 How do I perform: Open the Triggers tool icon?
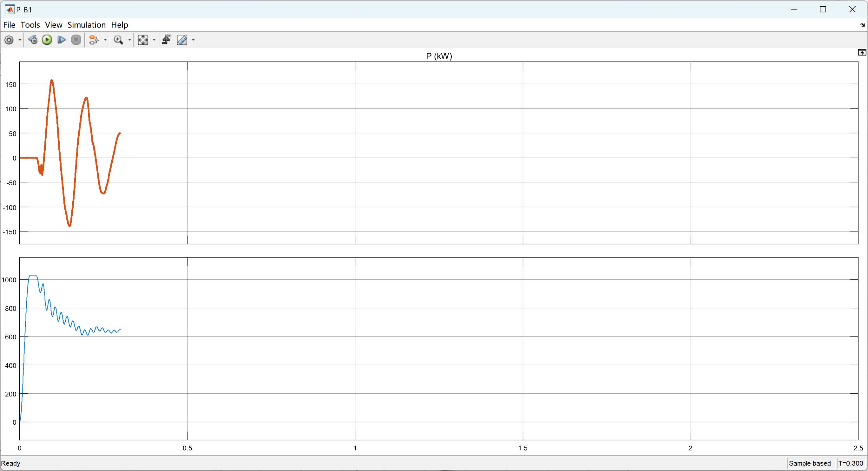pyautogui.click(x=166, y=40)
